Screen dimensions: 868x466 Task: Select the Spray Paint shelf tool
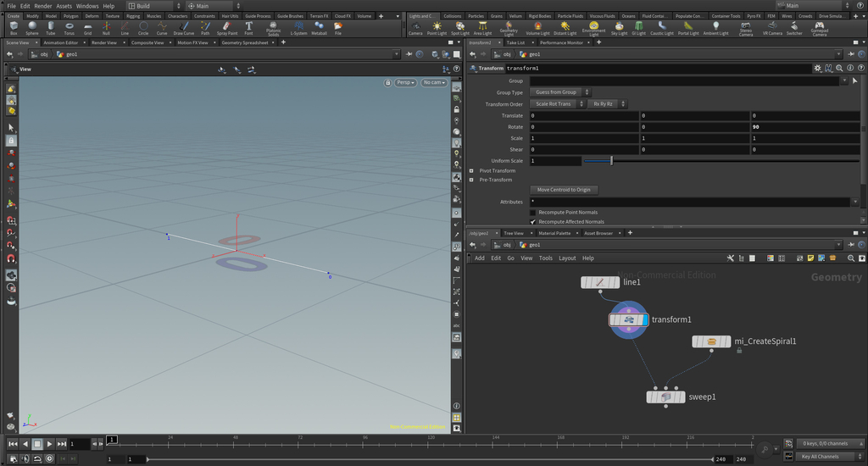click(x=227, y=28)
